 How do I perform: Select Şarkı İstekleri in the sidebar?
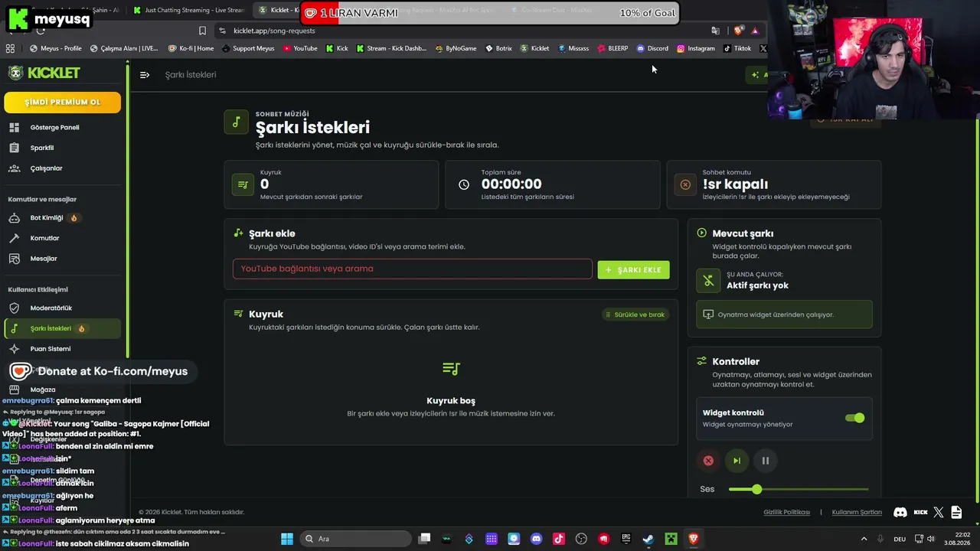click(x=62, y=328)
